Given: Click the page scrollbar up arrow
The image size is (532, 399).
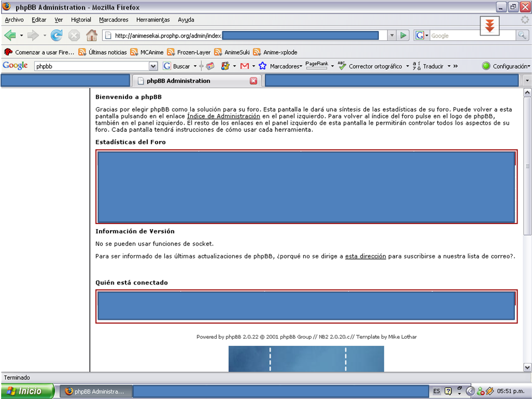Looking at the screenshot, I should 527,92.
